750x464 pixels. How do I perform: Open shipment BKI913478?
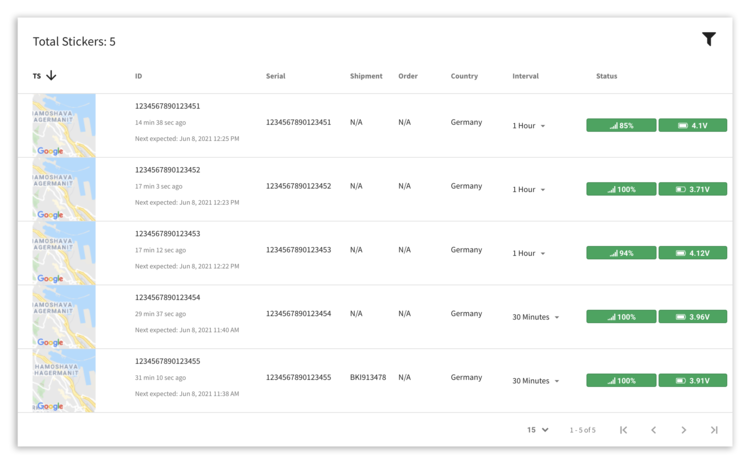(368, 377)
